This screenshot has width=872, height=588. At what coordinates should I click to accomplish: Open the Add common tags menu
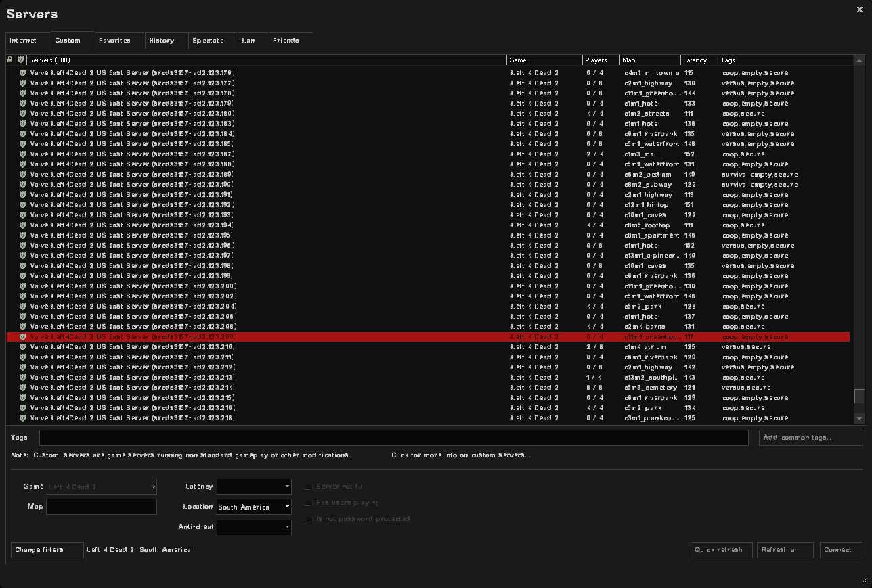pos(811,438)
